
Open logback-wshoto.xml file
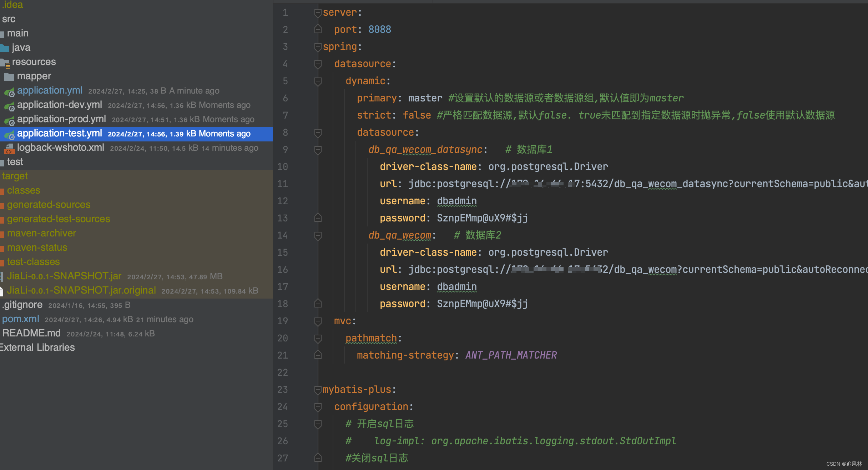(61, 147)
